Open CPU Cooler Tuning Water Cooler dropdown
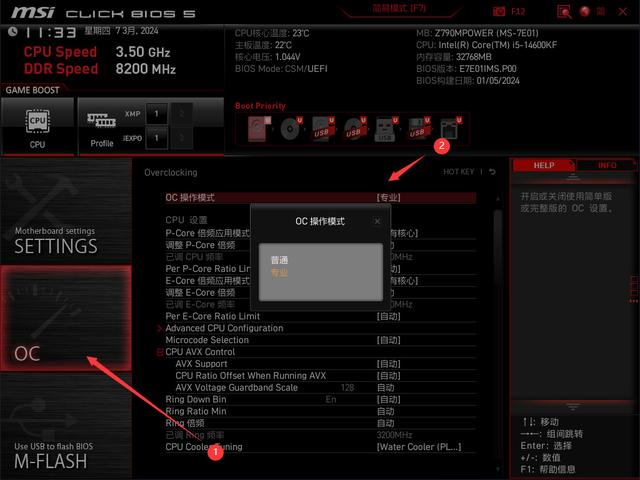This screenshot has width=640, height=480. click(419, 447)
